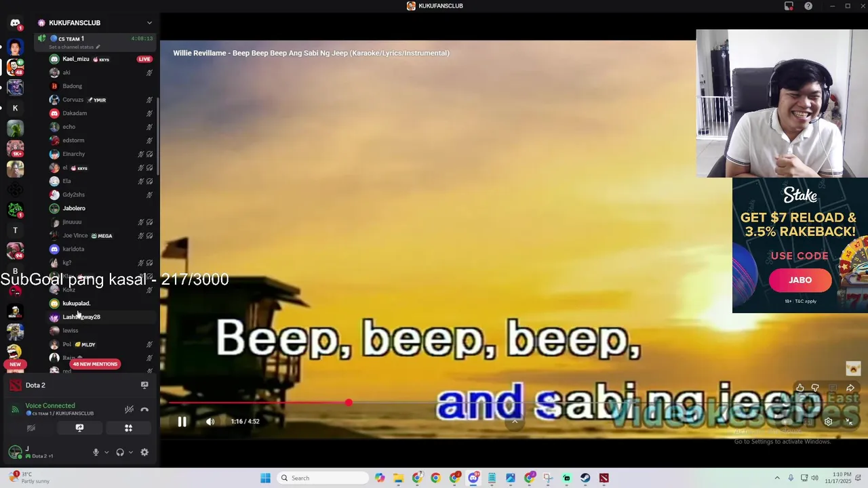Toggle microphone mute in user panel
Image resolution: width=868 pixels, height=488 pixels.
tap(96, 452)
